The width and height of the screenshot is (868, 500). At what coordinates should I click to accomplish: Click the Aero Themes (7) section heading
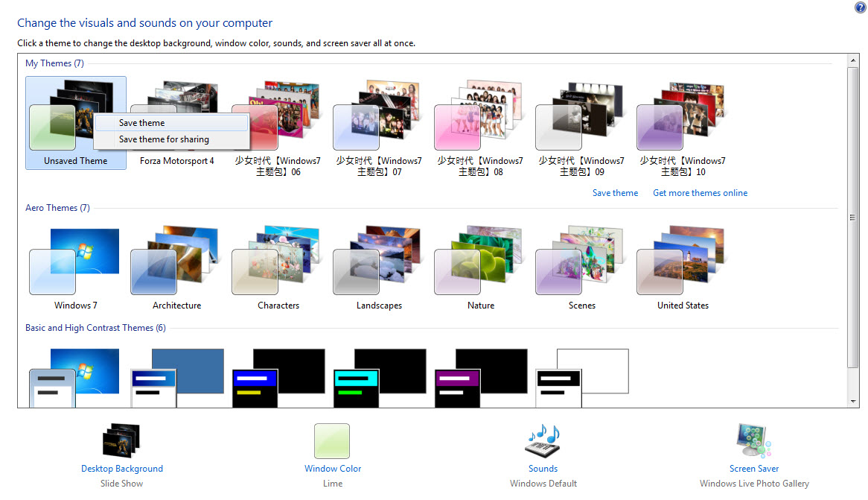57,208
